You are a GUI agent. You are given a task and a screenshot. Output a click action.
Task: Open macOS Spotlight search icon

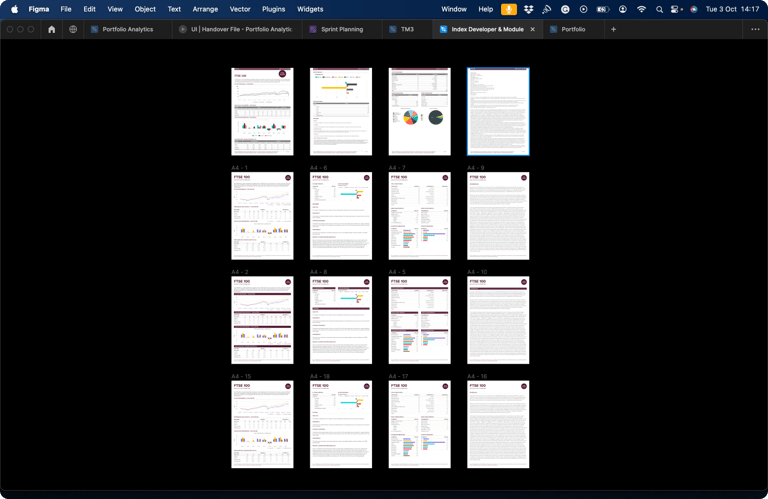pos(659,9)
